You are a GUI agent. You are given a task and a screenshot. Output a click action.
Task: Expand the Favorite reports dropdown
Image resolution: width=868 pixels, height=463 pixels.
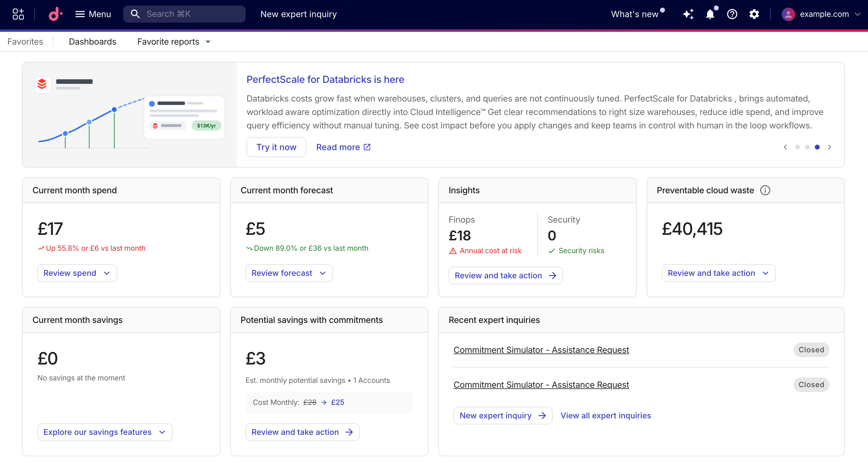pyautogui.click(x=174, y=42)
